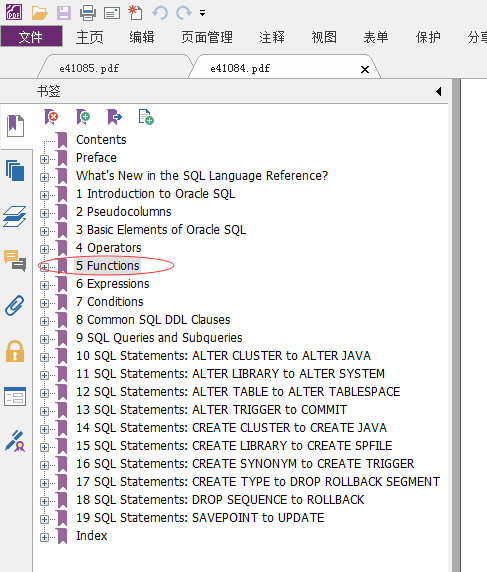Click the add new bookmark icon

click(x=83, y=117)
